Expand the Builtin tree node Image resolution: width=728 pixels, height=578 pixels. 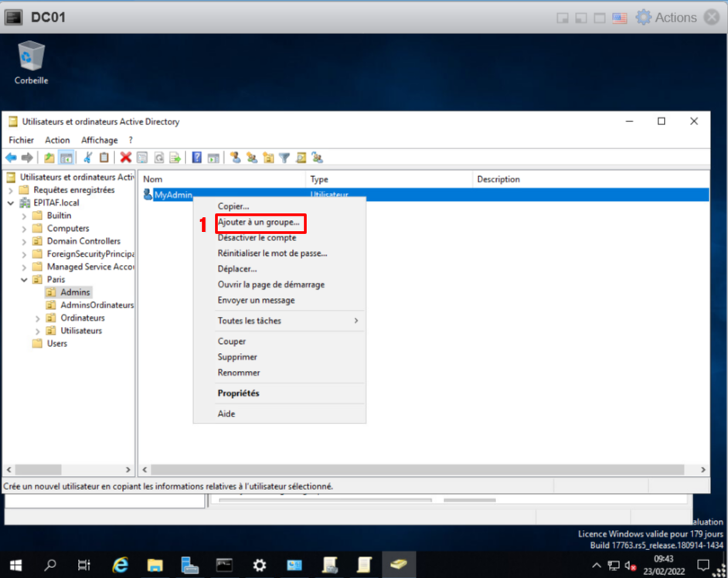tap(24, 216)
